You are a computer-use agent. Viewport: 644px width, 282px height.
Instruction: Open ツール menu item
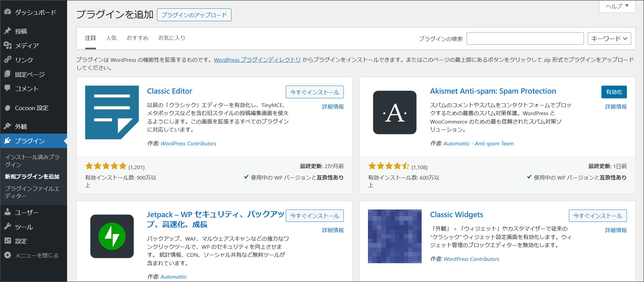pyautogui.click(x=24, y=227)
